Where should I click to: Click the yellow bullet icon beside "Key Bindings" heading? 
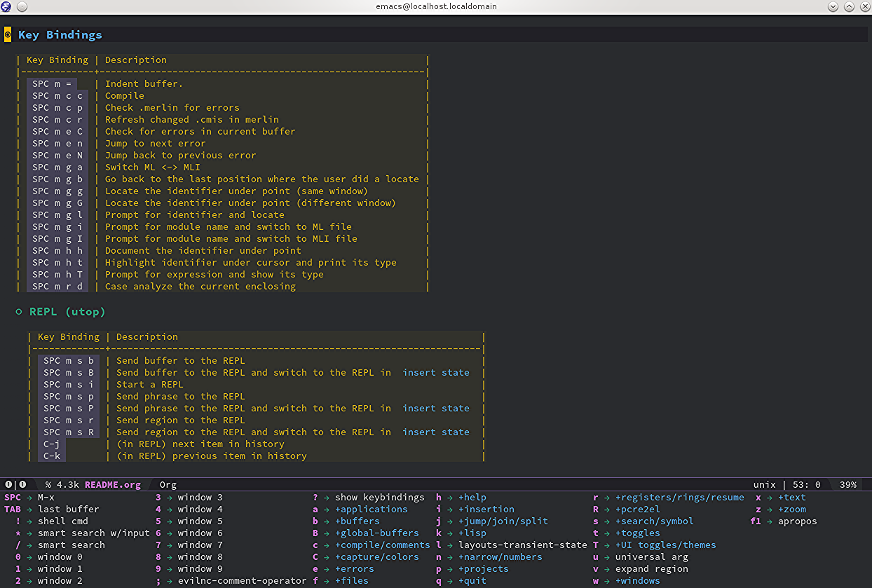coord(8,34)
